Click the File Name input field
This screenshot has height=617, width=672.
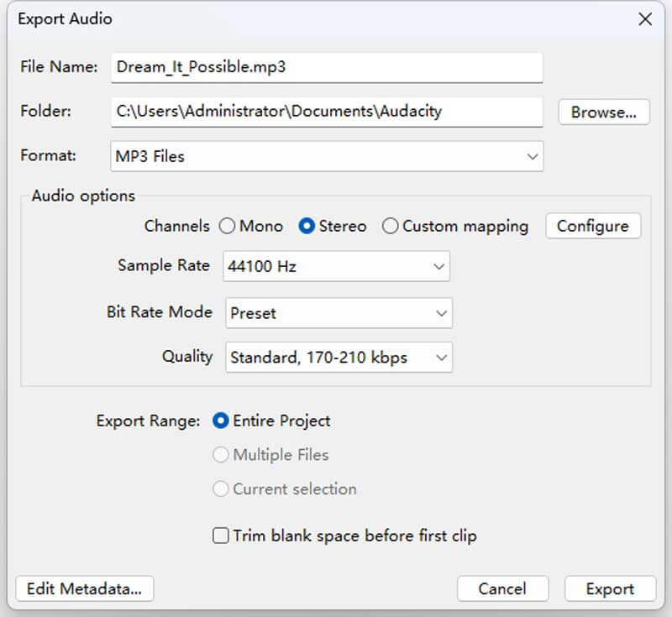328,67
